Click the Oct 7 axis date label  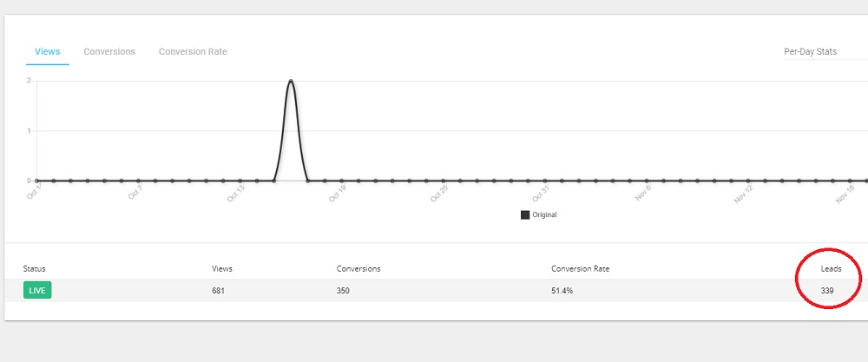tap(135, 194)
